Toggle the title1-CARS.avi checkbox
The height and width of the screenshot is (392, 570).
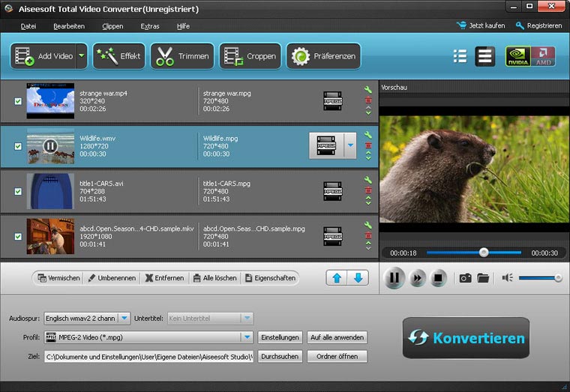point(18,191)
